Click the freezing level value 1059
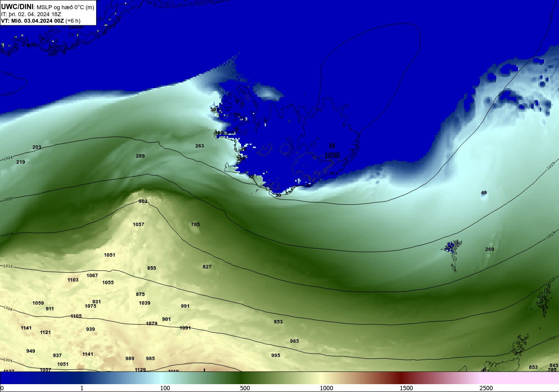Viewport: 559px width, 392px height. tap(38, 303)
